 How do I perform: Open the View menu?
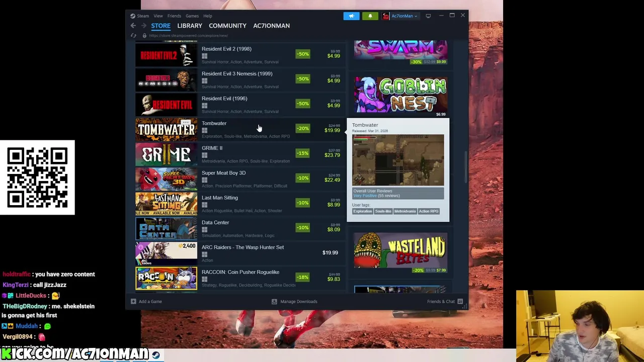(x=158, y=16)
